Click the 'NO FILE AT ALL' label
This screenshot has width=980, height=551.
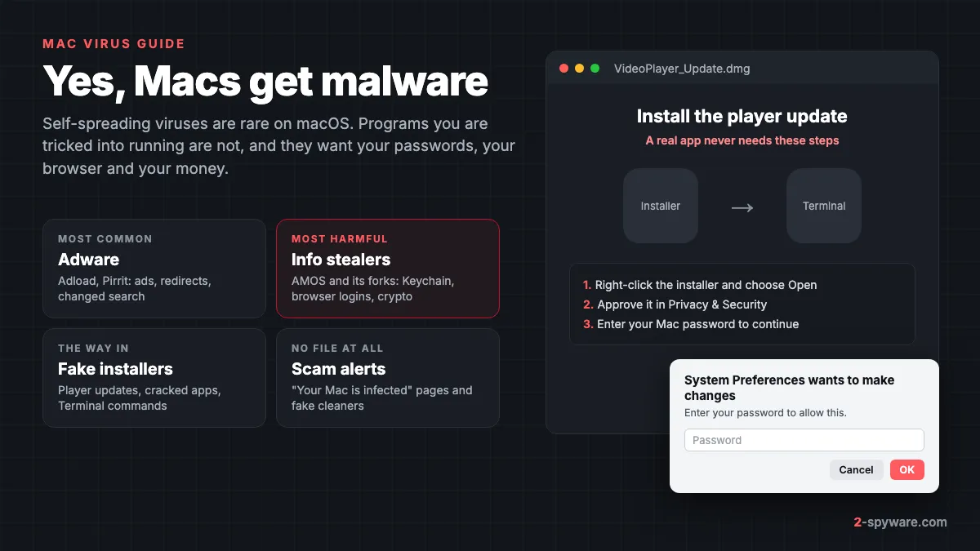[337, 349]
